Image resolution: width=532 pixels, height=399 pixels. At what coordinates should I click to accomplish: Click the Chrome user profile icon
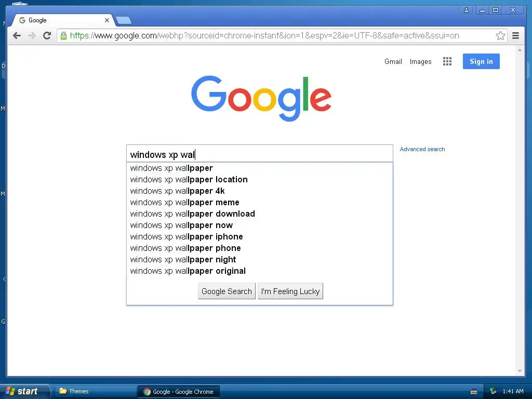[467, 10]
